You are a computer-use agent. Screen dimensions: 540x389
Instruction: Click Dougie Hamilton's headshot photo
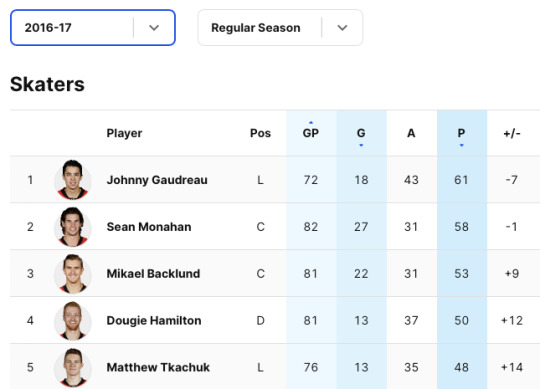point(73,320)
